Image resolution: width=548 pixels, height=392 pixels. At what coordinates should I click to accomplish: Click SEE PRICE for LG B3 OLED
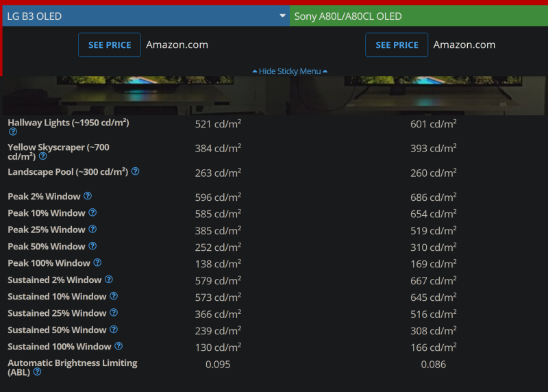[x=110, y=45]
